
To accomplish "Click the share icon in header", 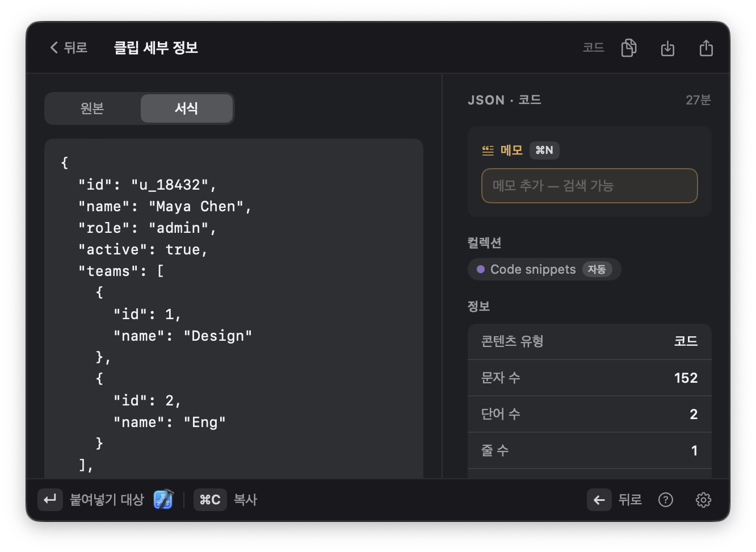I will 706,48.
